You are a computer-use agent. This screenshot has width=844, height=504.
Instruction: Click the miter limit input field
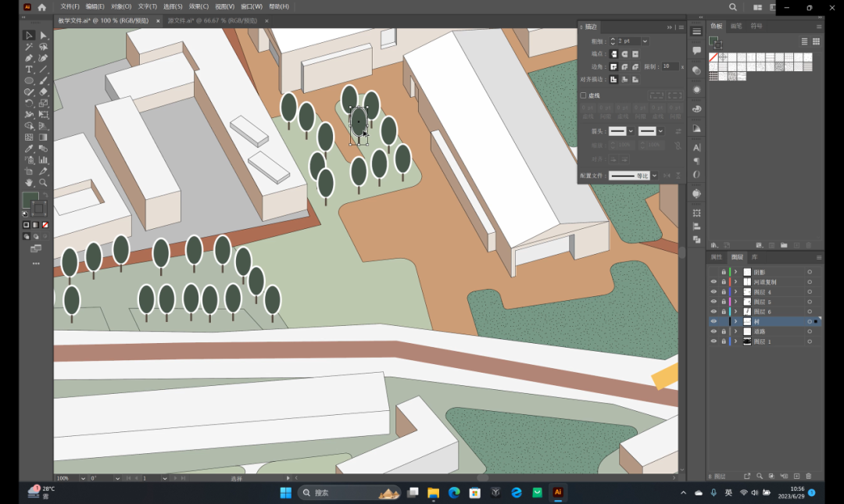tap(669, 66)
